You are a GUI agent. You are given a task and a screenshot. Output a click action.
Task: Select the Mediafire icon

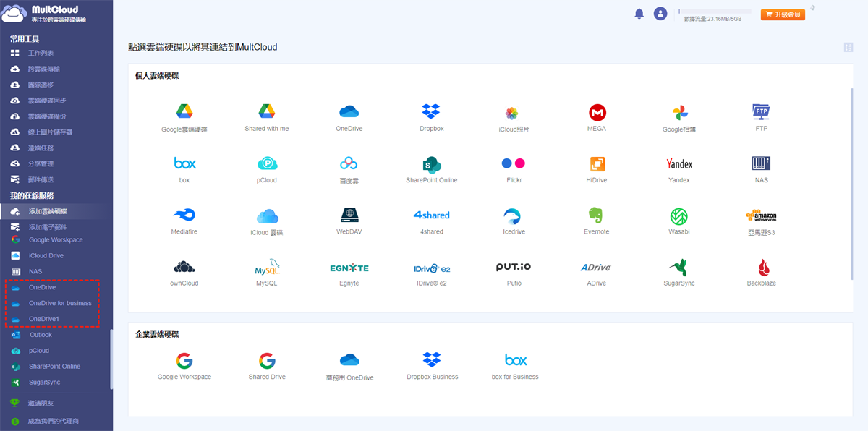pos(184,215)
